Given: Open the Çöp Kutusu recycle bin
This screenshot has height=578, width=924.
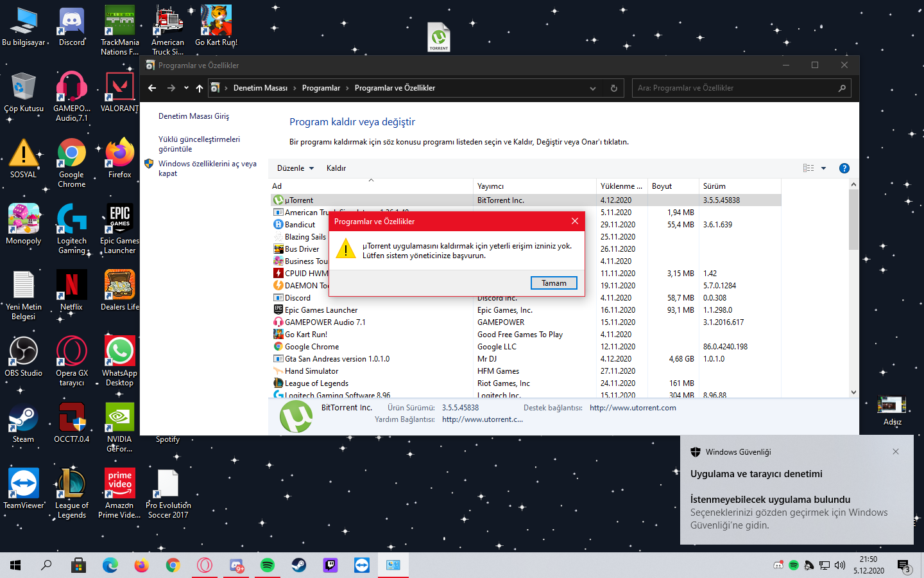Looking at the screenshot, I should pos(24,92).
